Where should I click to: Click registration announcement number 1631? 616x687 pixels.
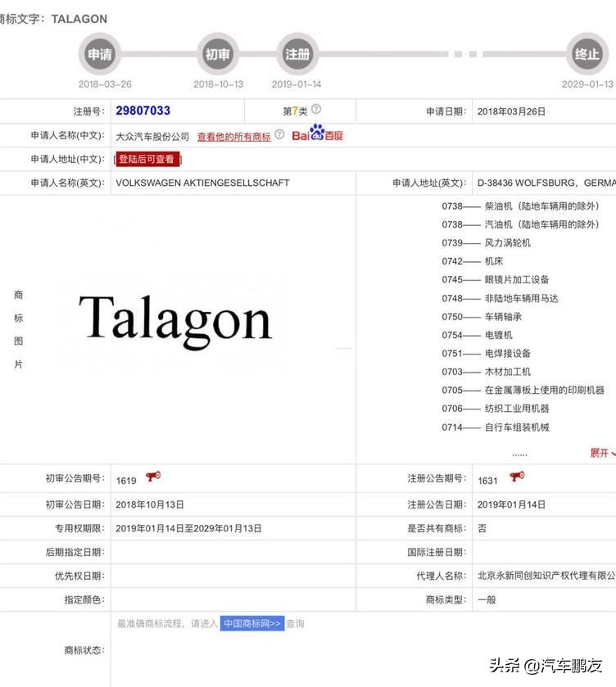coord(487,481)
